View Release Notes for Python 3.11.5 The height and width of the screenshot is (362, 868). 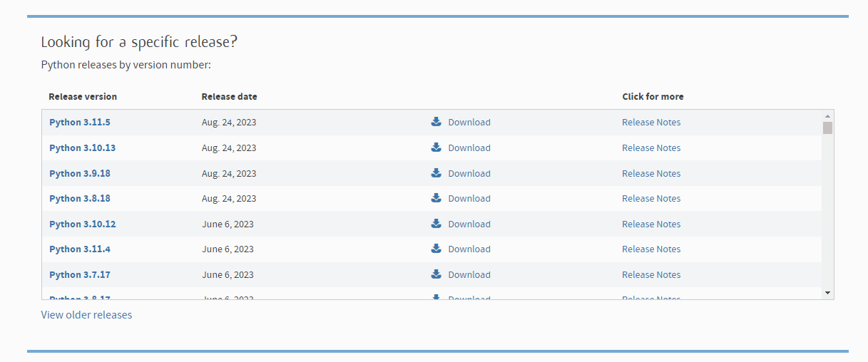tap(651, 122)
